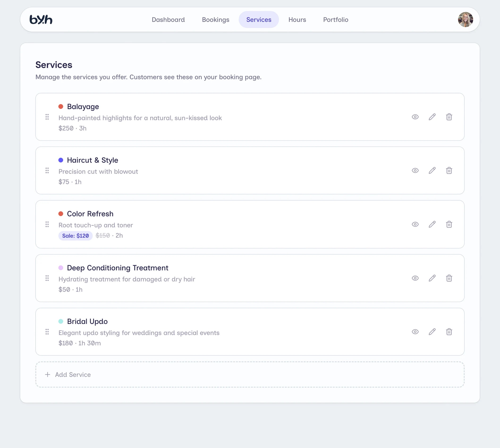Click the drag handle beside Balayage
The image size is (500, 448).
pyautogui.click(x=47, y=117)
